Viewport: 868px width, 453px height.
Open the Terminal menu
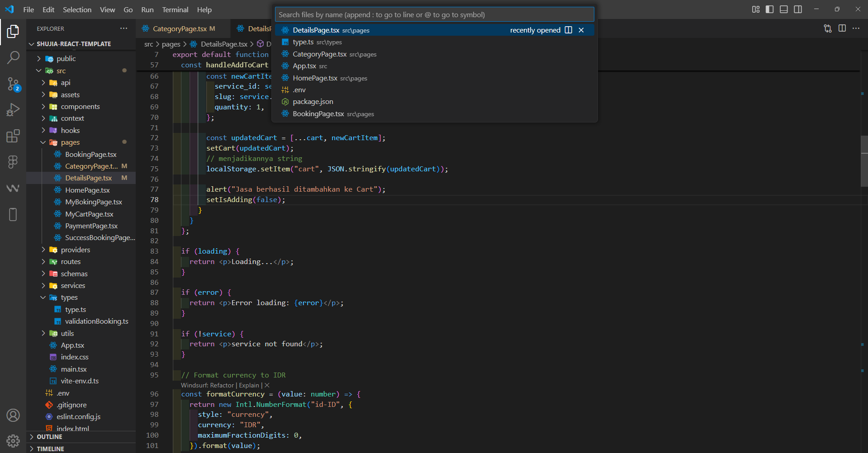click(x=175, y=9)
